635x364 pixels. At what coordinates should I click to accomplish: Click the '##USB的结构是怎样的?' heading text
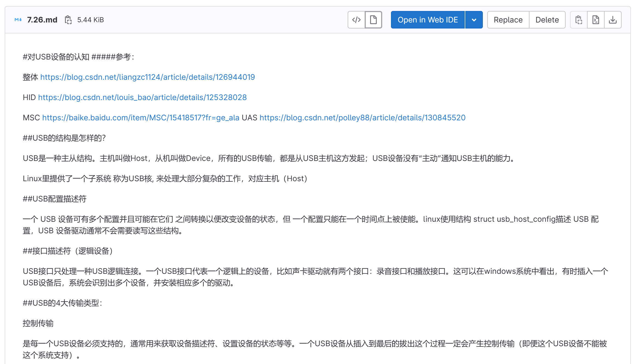pyautogui.click(x=64, y=138)
